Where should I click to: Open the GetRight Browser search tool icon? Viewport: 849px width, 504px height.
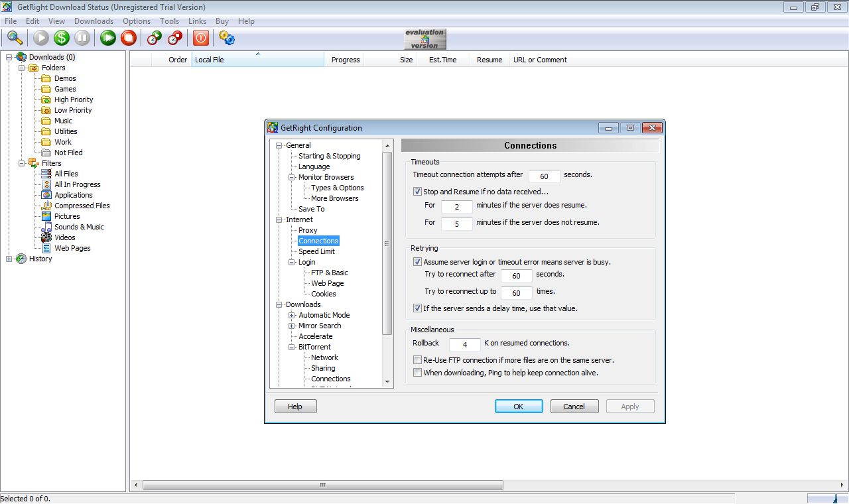pos(15,38)
